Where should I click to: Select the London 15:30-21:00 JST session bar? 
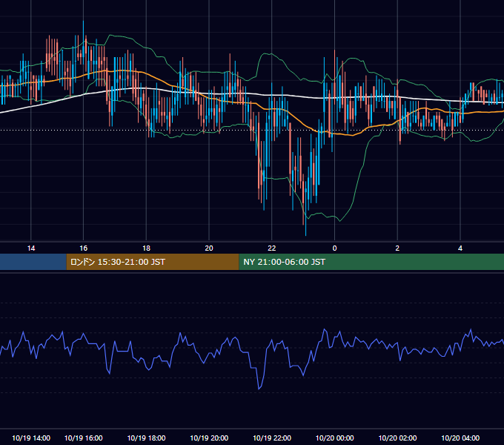pos(153,262)
